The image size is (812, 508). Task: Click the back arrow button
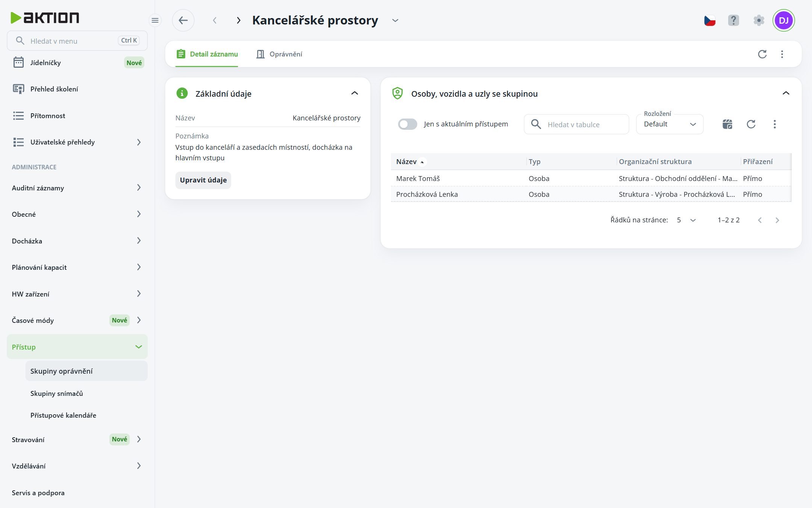183,20
